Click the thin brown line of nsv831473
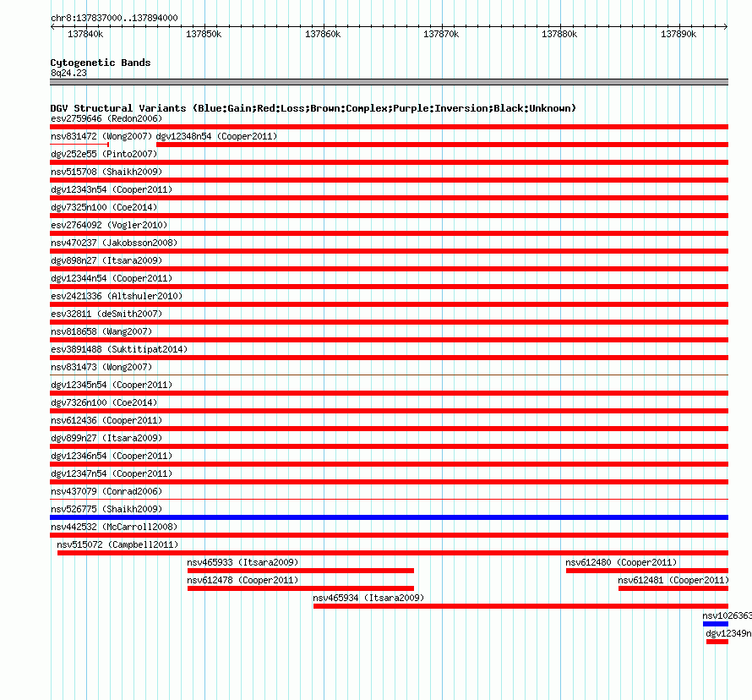Image resolution: width=752 pixels, height=700 pixels. point(389,375)
